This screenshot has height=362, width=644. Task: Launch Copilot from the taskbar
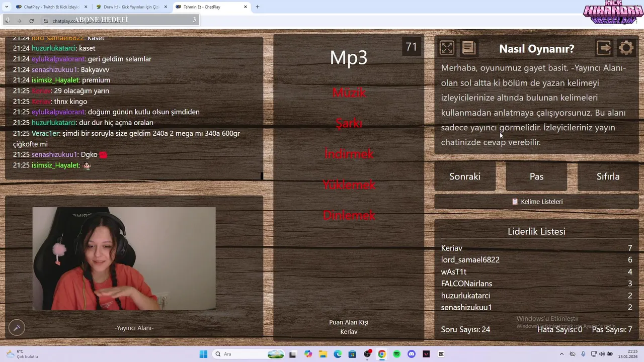point(307,354)
